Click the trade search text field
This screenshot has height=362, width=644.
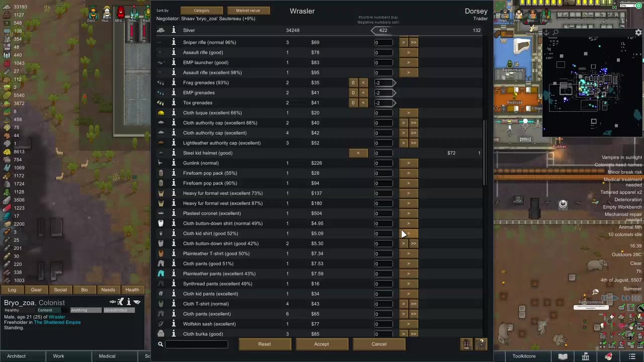click(196, 344)
